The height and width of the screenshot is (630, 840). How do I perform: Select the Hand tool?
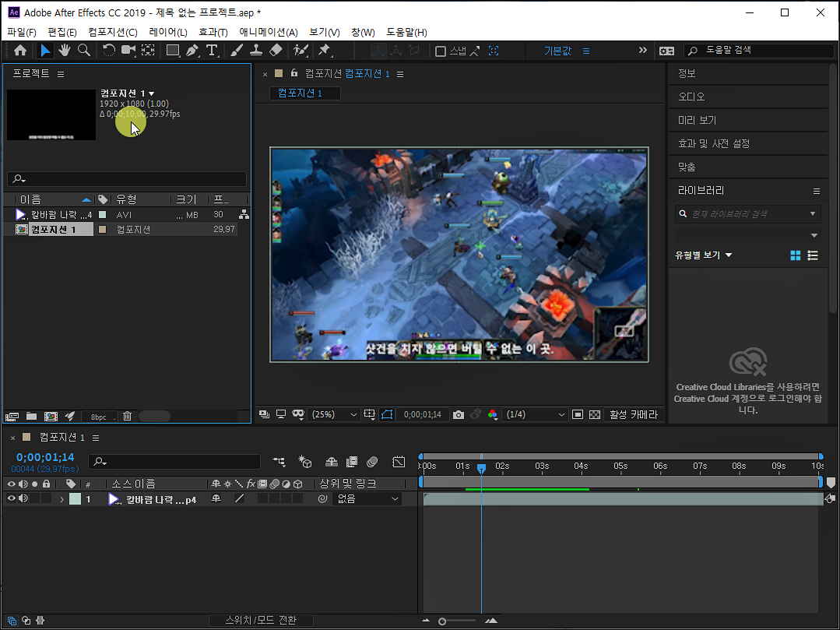(65, 51)
